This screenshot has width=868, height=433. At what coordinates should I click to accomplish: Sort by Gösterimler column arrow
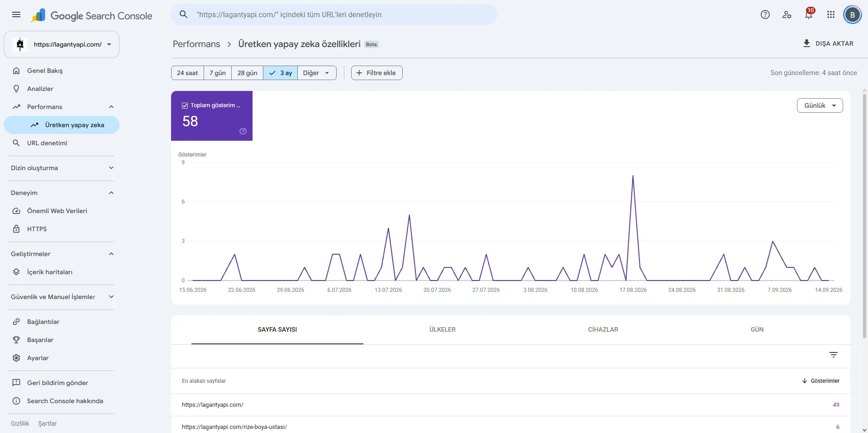coord(805,381)
